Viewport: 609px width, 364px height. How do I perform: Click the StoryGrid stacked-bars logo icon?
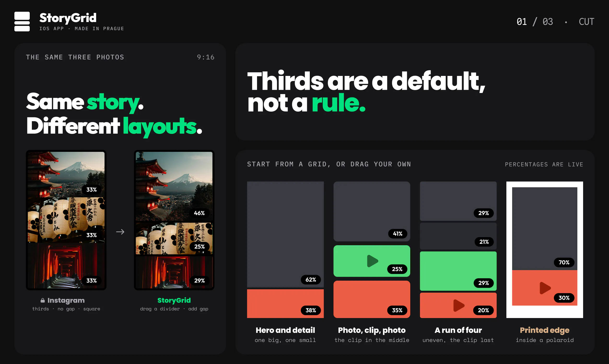pyautogui.click(x=22, y=22)
